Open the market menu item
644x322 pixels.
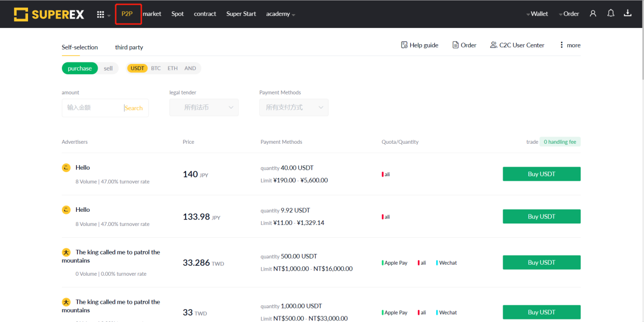click(152, 14)
